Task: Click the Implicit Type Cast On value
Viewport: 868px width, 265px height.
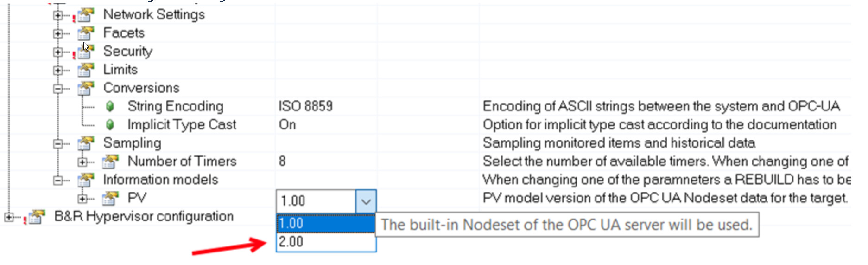Action: 287,125
